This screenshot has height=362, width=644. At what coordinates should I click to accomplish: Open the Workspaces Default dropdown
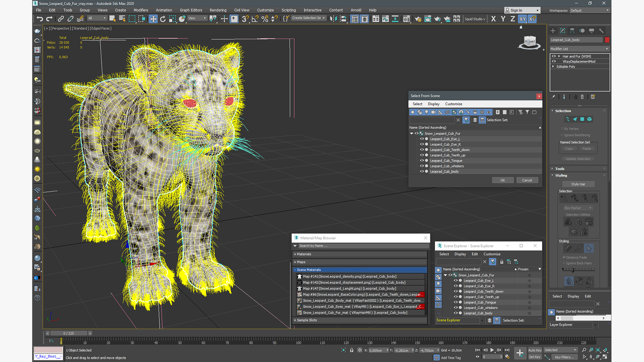pos(589,10)
